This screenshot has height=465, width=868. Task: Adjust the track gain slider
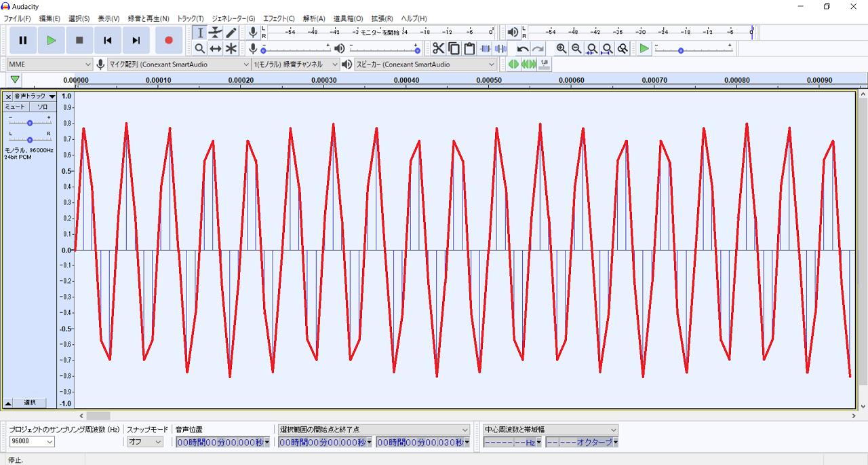[30, 122]
